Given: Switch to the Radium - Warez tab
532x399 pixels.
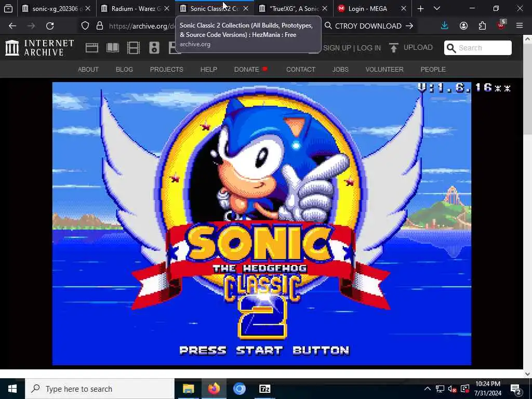Looking at the screenshot, I should click(x=136, y=8).
